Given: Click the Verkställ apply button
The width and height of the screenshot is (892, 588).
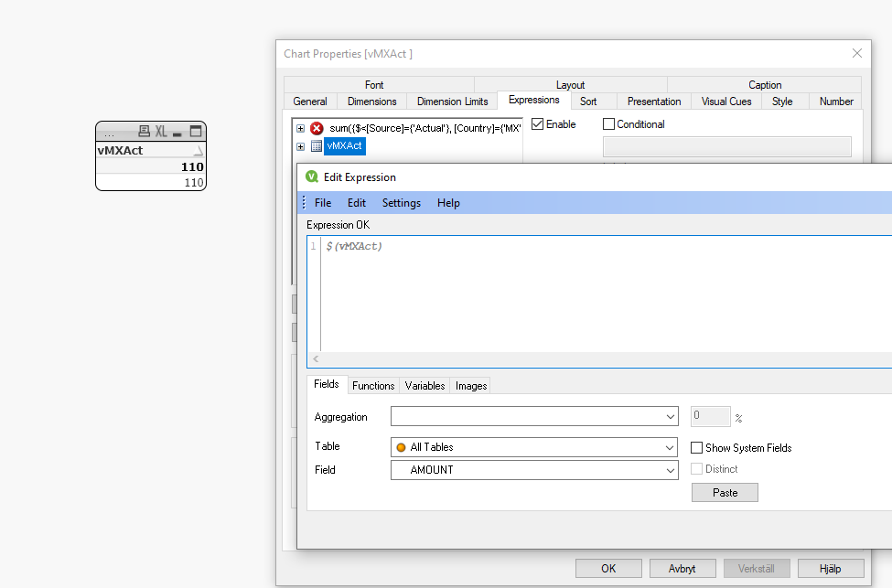Looking at the screenshot, I should click(x=756, y=569).
